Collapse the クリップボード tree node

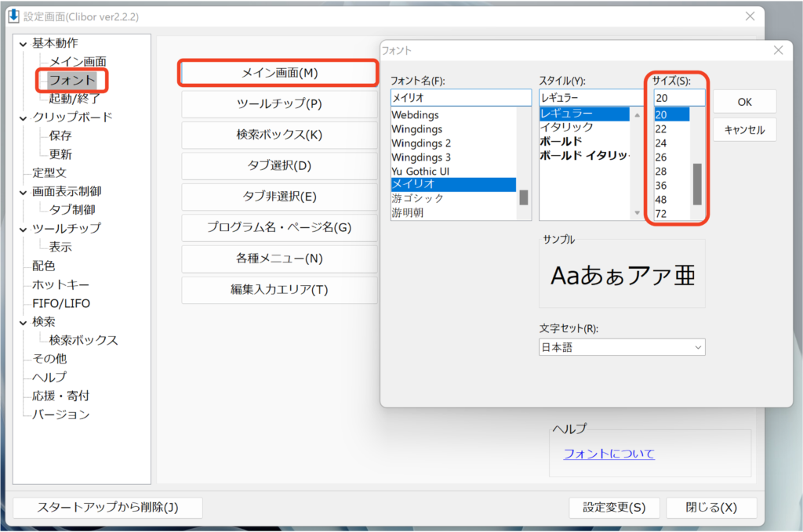point(24,118)
